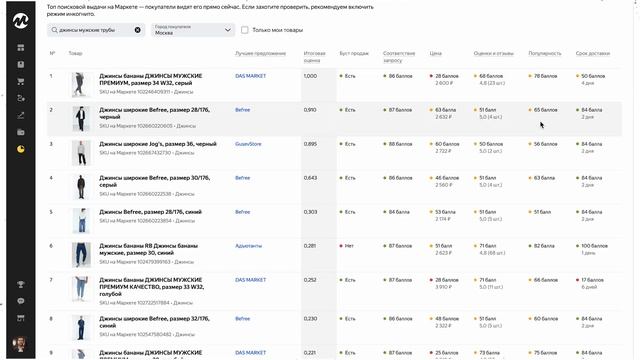Open the orders shopping cart icon

coord(20,82)
